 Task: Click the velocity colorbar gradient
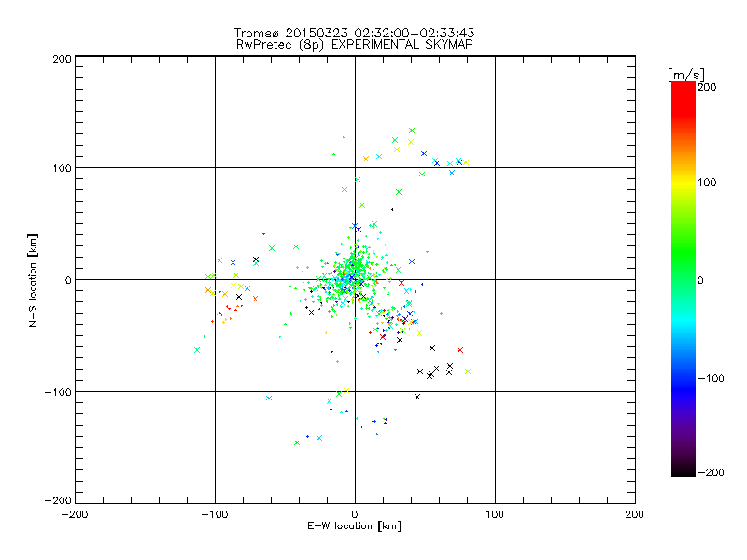pyautogui.click(x=684, y=279)
